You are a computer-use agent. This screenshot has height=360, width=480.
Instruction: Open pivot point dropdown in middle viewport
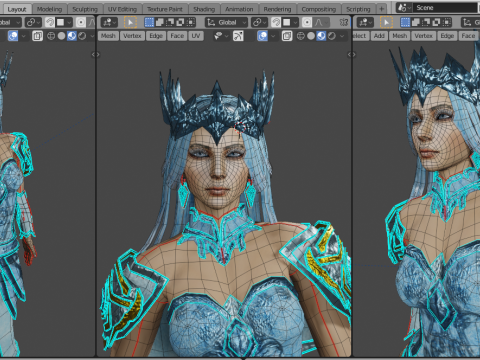259,22
